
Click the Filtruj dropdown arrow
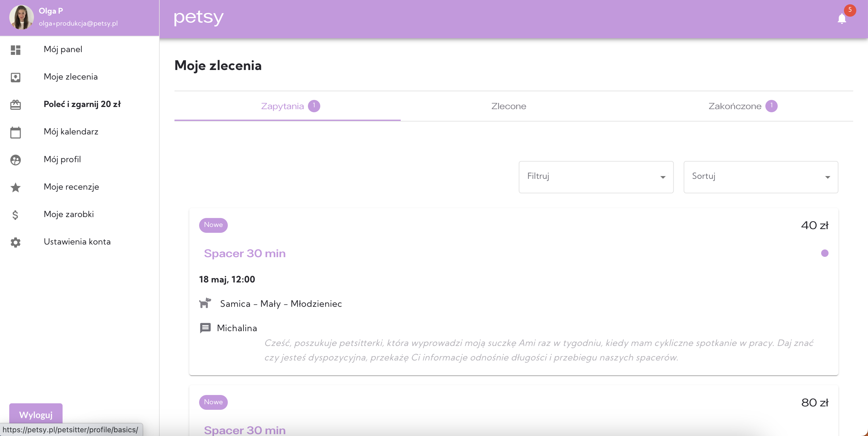click(x=662, y=177)
